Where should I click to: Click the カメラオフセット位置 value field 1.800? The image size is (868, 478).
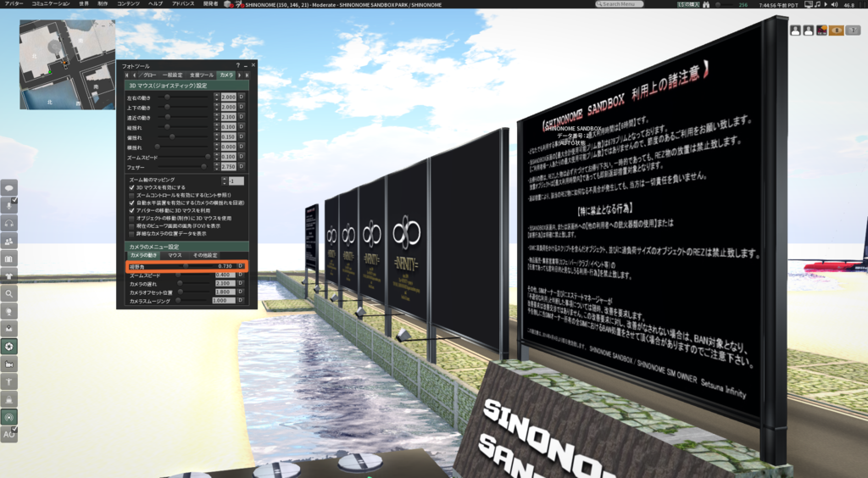pos(225,292)
